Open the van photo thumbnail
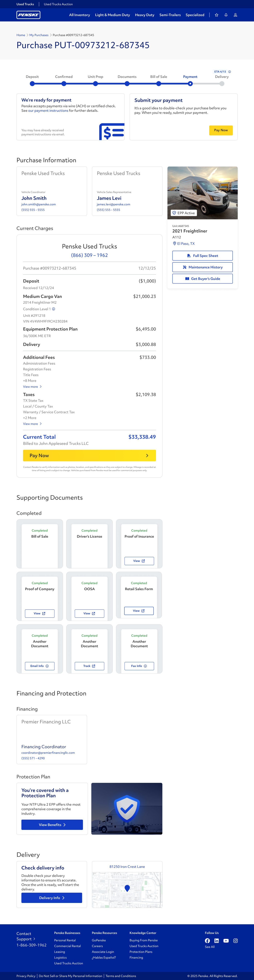The width and height of the screenshot is (254, 980). (x=202, y=193)
